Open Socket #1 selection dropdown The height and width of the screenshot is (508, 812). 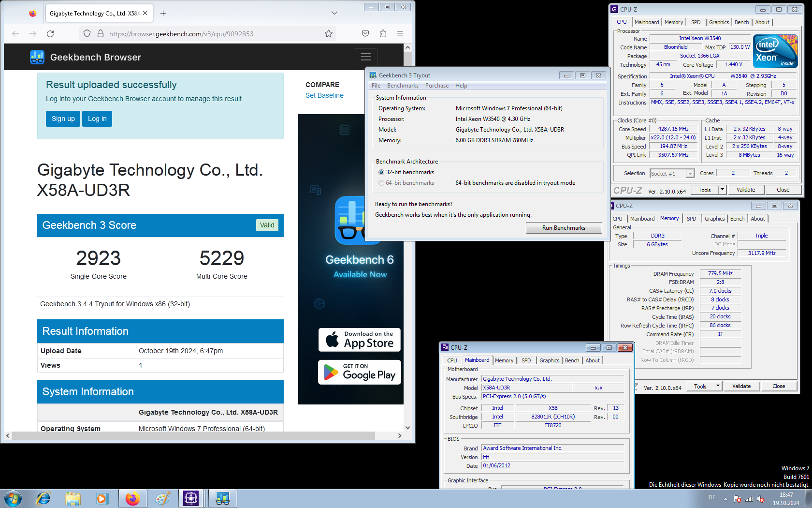(x=672, y=173)
